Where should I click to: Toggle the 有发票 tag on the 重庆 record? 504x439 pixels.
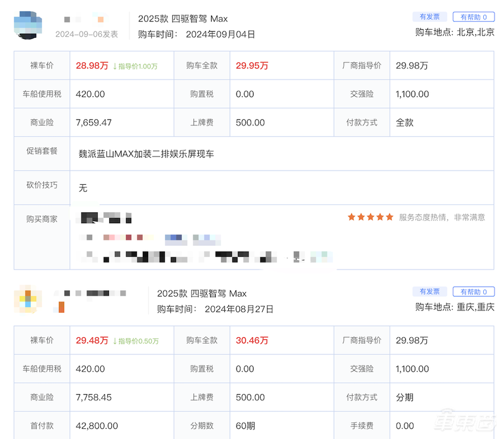[x=429, y=291]
